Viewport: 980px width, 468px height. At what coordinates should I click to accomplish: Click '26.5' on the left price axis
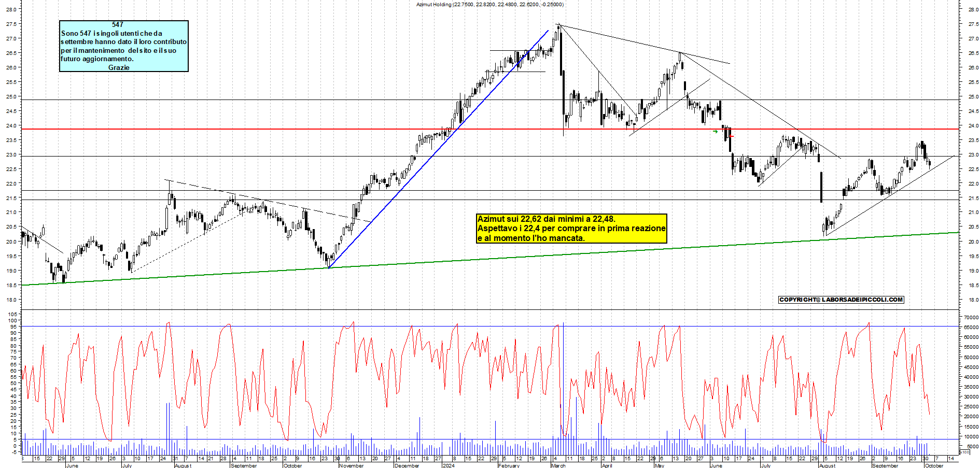(12, 53)
